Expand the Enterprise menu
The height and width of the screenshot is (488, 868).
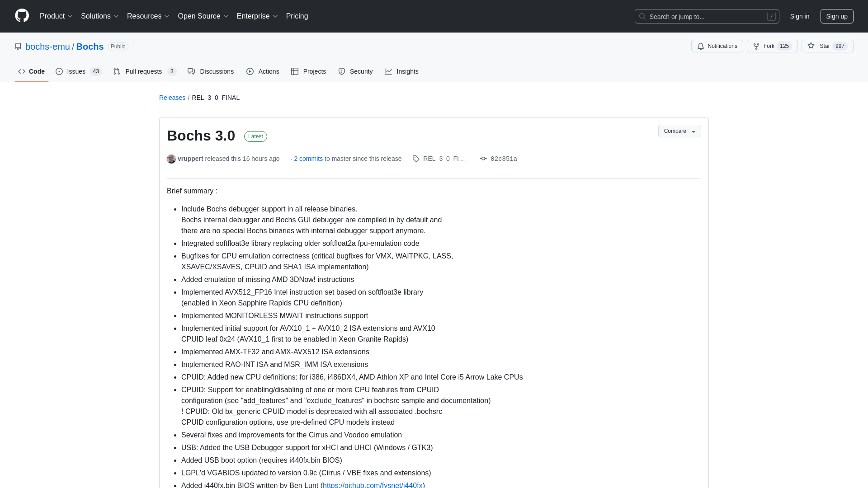click(257, 16)
